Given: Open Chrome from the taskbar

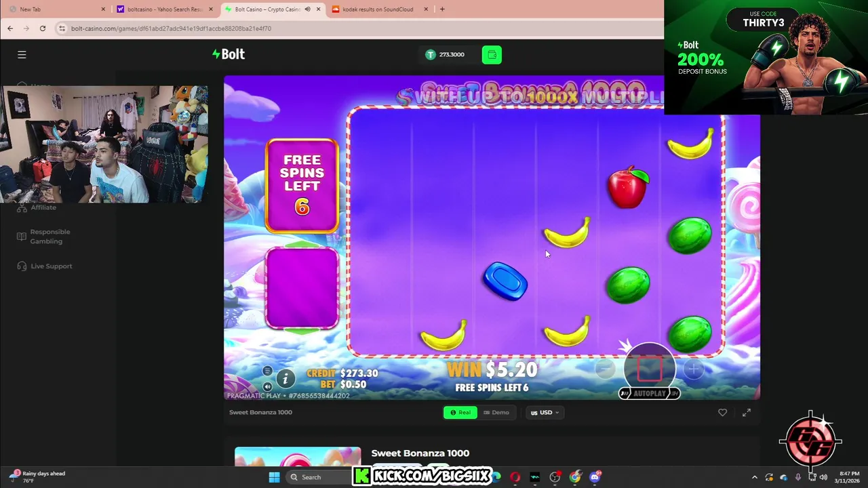Looking at the screenshot, I should tap(575, 477).
